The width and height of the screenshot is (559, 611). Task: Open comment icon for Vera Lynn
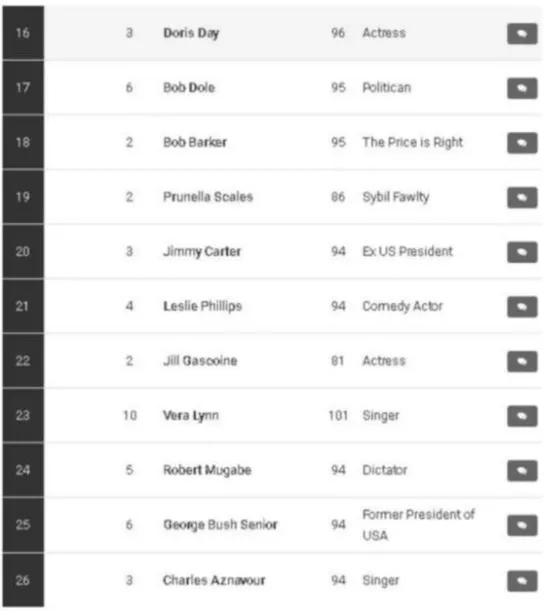click(522, 416)
